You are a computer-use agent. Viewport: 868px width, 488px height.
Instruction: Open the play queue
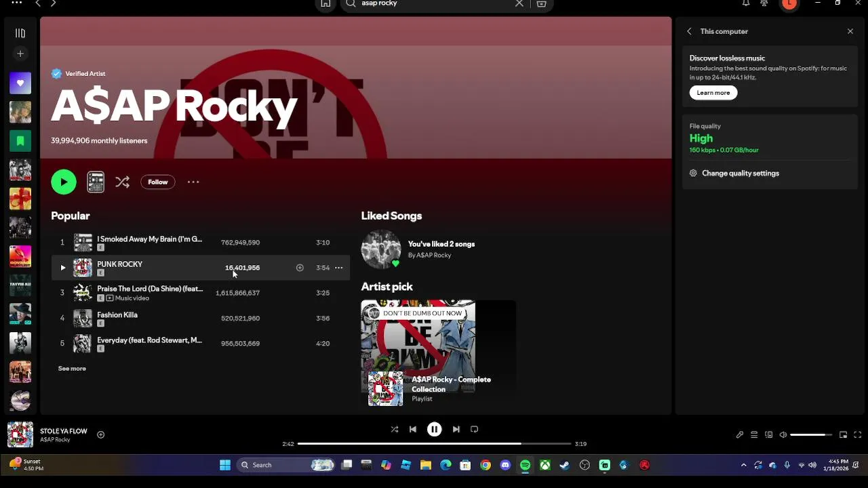tap(754, 434)
